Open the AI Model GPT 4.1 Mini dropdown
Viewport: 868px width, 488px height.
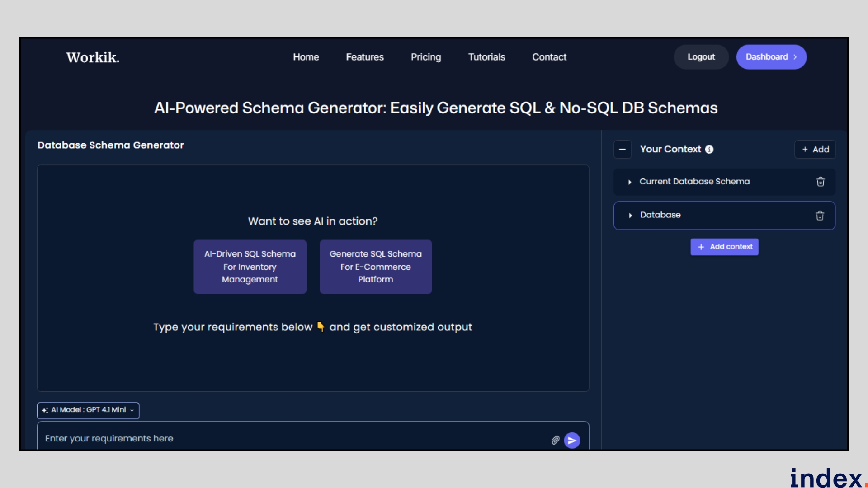click(x=88, y=410)
